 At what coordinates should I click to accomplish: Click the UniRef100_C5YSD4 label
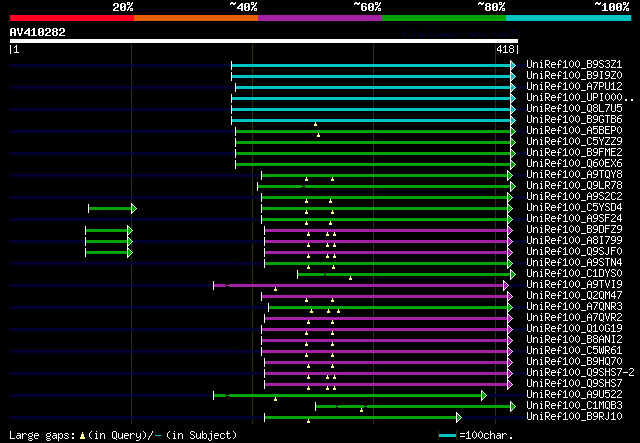574,208
